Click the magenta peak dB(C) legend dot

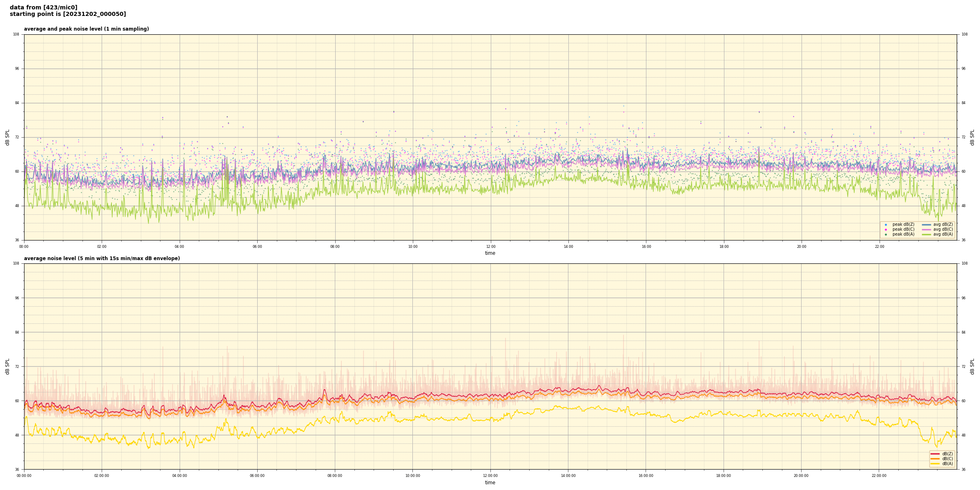click(886, 229)
